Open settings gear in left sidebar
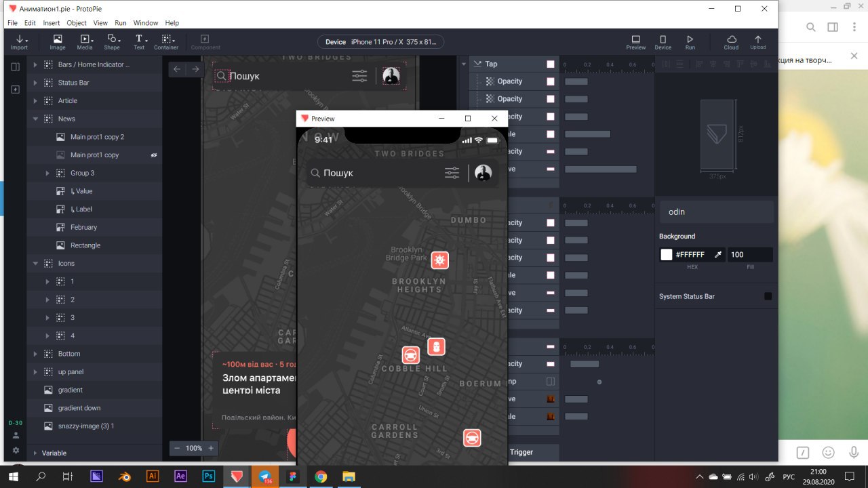Viewport: 868px width, 488px height. (16, 451)
